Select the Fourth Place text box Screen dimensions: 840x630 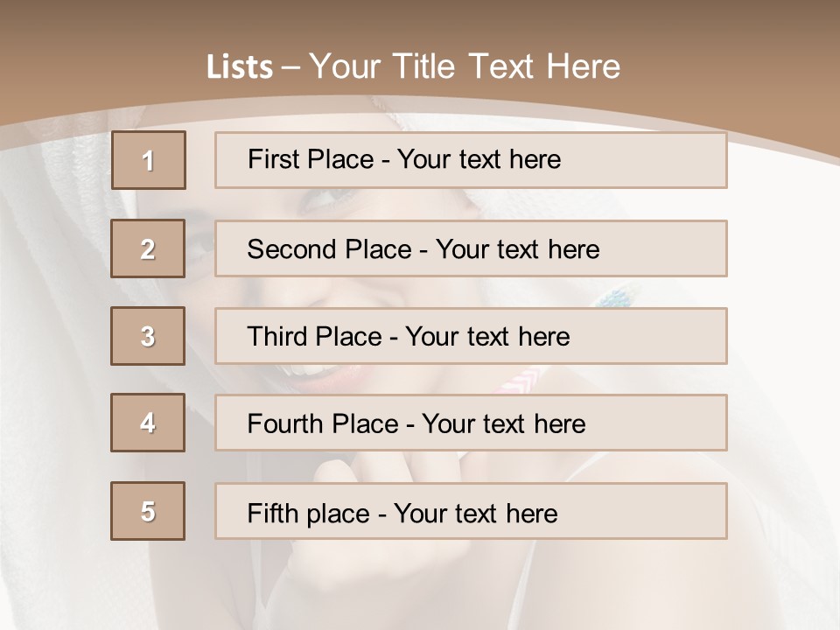[471, 423]
